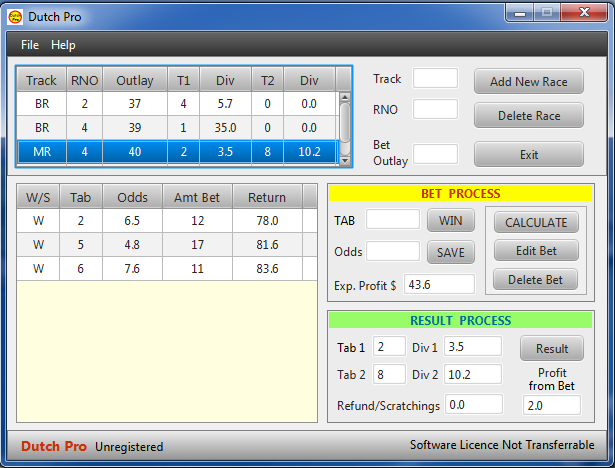Click the Result button

552,348
